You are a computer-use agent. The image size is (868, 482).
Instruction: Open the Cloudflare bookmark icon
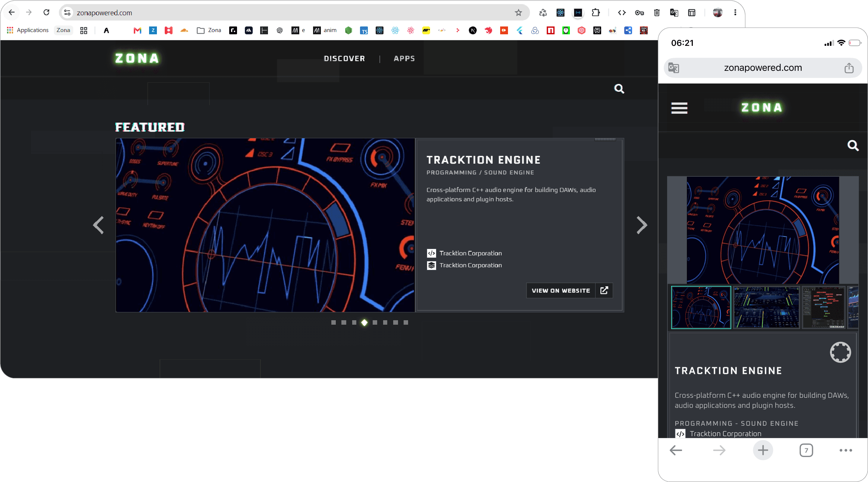coord(184,30)
